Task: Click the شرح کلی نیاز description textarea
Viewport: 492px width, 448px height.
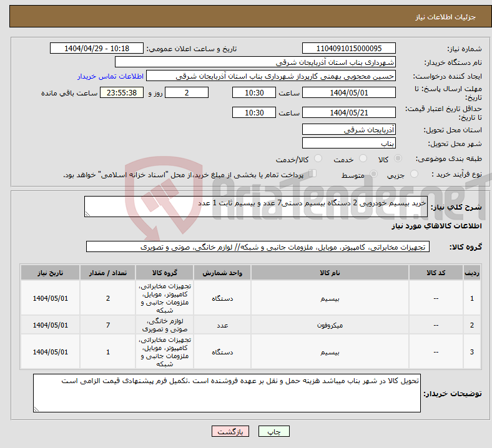Action: pos(256,207)
